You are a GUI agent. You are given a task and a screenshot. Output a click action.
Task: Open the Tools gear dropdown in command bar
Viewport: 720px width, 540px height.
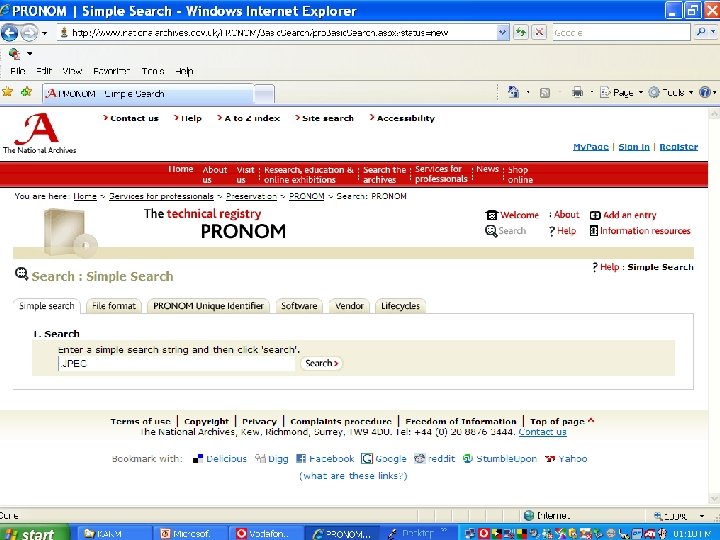(670, 92)
